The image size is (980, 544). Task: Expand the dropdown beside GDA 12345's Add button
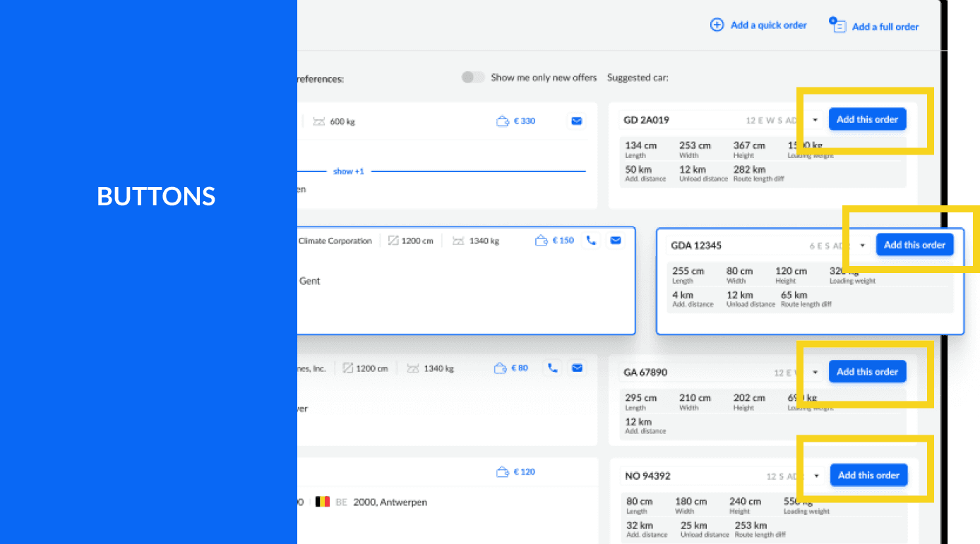coord(862,245)
